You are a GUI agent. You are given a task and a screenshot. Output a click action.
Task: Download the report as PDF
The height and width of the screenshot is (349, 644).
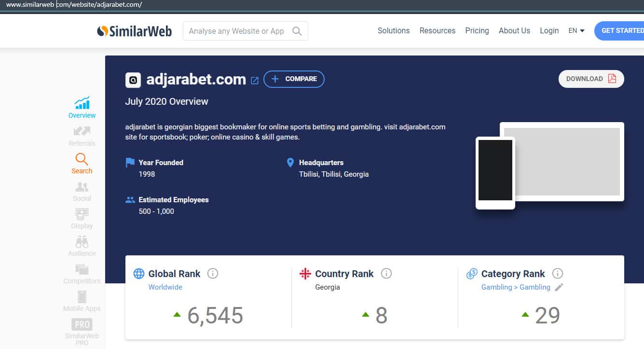point(591,79)
